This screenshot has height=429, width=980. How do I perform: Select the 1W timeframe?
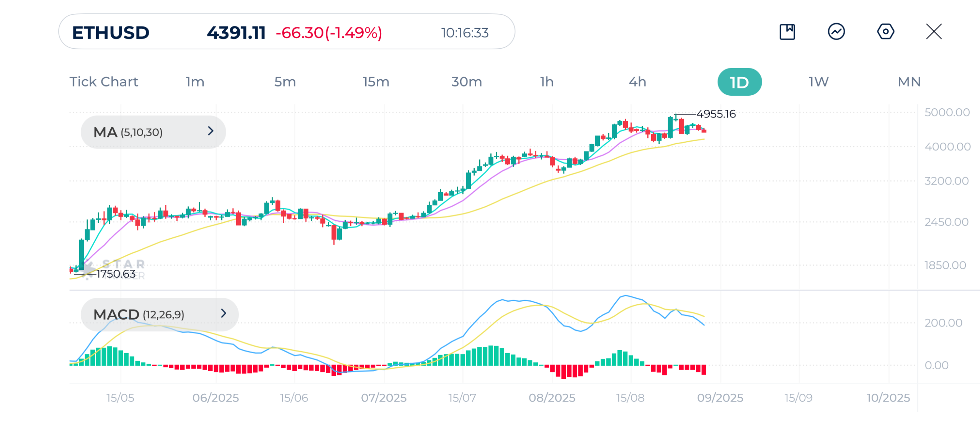coord(818,82)
